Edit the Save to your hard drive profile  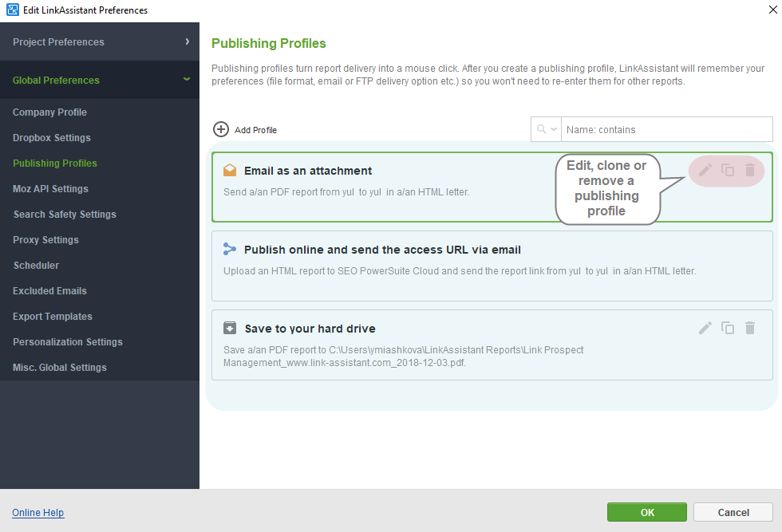click(705, 328)
